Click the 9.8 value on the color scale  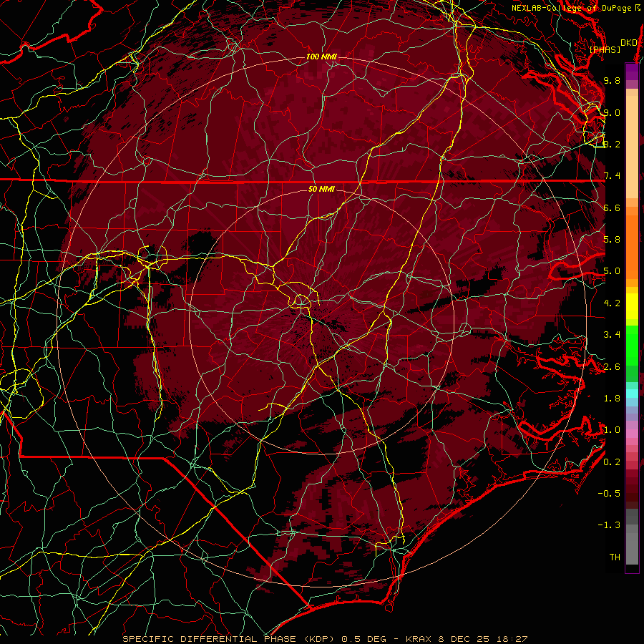[x=612, y=80]
